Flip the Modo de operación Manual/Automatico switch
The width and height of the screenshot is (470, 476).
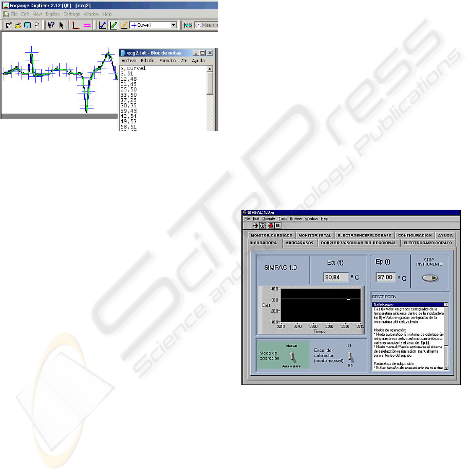click(292, 356)
